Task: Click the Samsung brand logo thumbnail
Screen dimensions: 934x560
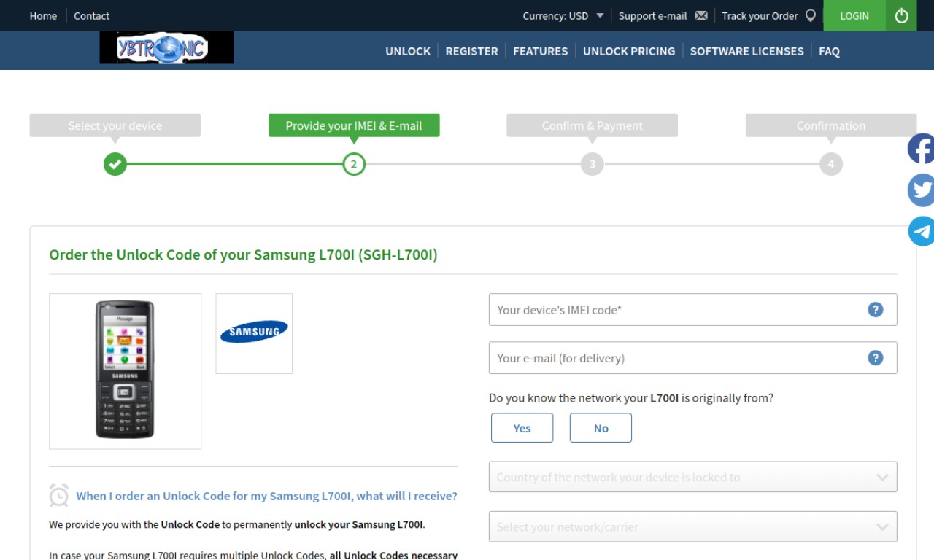Action: [x=254, y=333]
